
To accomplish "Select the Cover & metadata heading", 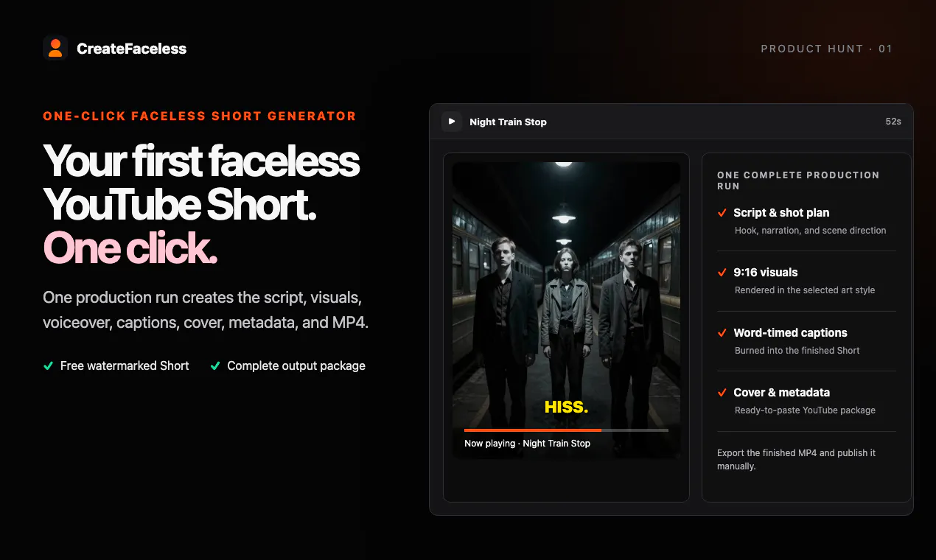I will click(x=781, y=393).
